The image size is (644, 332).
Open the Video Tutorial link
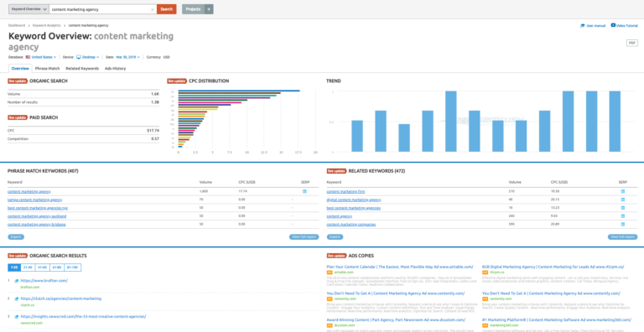click(x=625, y=25)
